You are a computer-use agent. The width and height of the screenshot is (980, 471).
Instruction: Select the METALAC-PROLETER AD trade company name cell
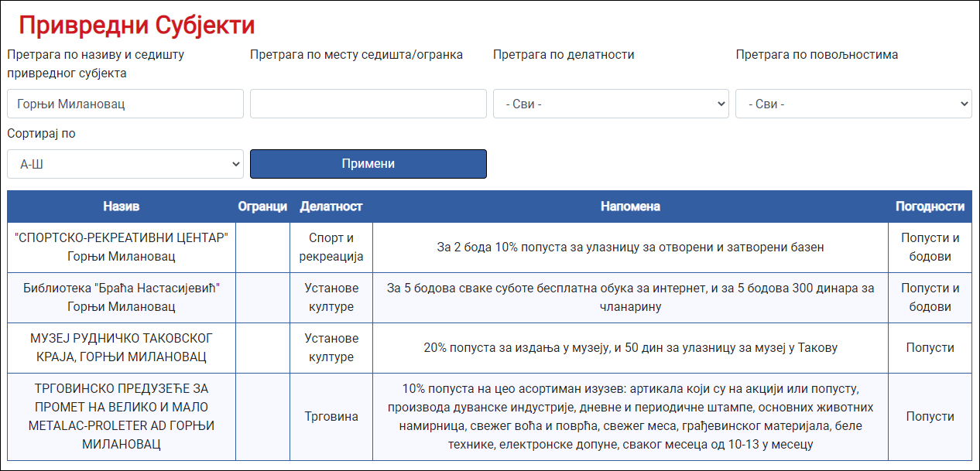point(122,417)
